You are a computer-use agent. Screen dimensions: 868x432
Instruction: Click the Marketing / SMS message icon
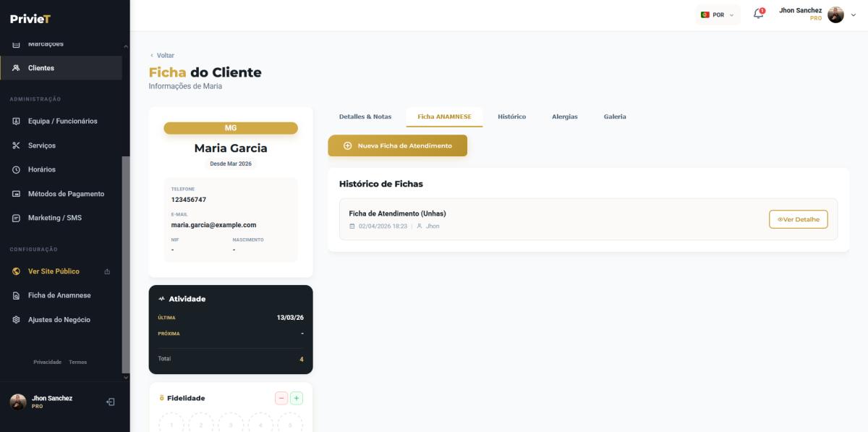(x=16, y=218)
